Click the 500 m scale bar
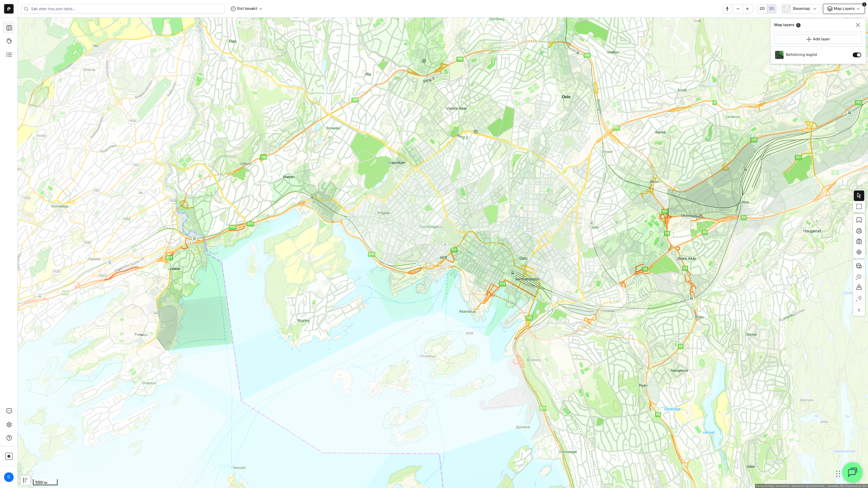 [45, 482]
